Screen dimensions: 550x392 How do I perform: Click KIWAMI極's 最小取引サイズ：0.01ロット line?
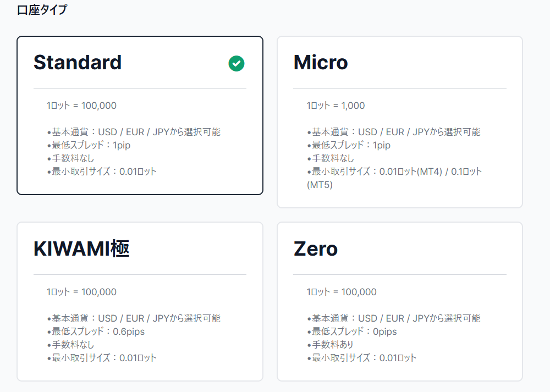[102, 358]
